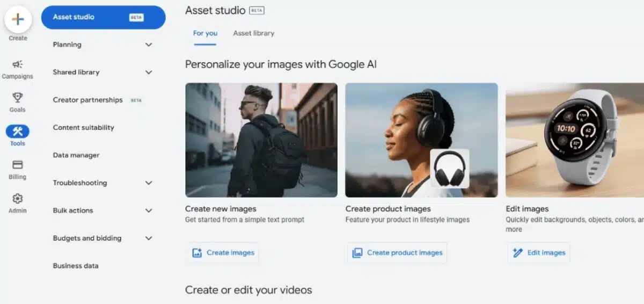Click the colorful plus Create icon
This screenshot has height=304, width=644.
pos(18,19)
